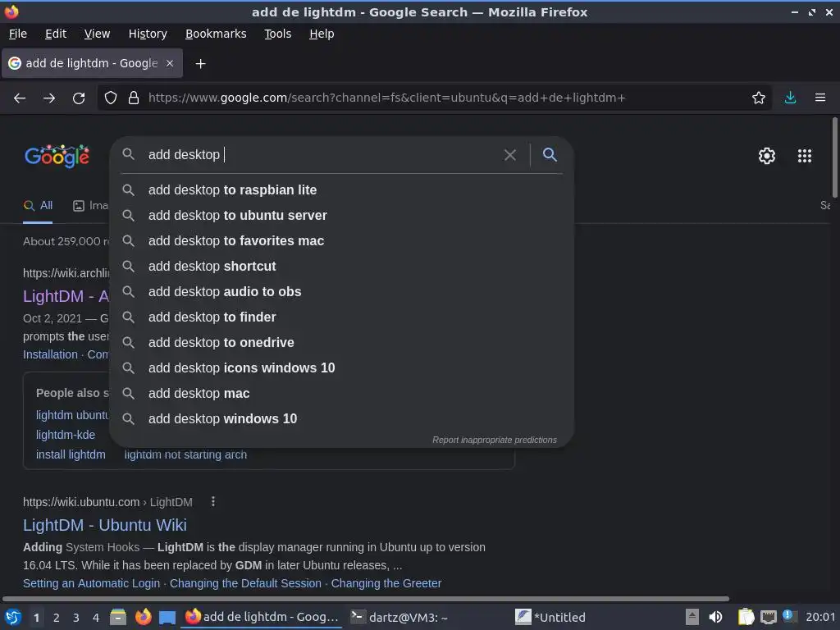This screenshot has width=840, height=630.
Task: Open the volume control in tray
Action: pyautogui.click(x=715, y=617)
